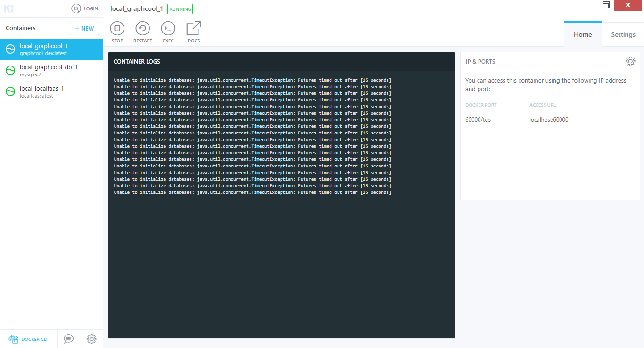Screen dimensions: 644x348
Task: Open the feedback chat bubble icon
Action: click(x=69, y=339)
